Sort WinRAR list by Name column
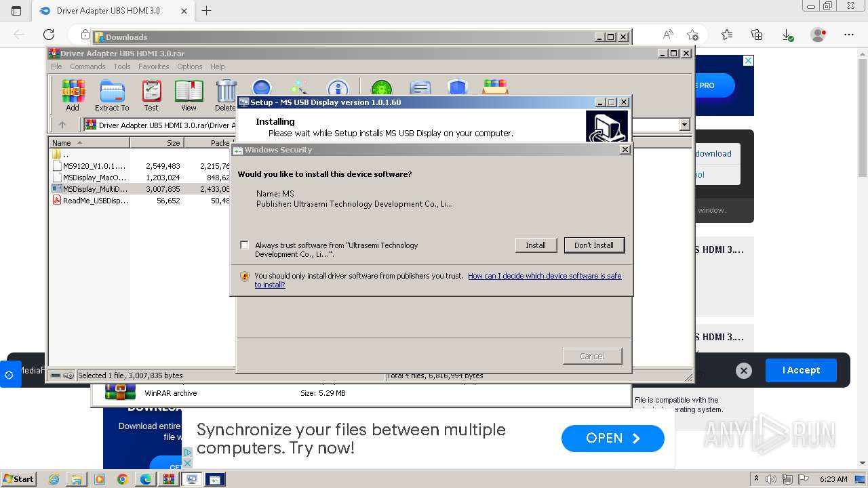The image size is (868, 488). click(x=90, y=143)
